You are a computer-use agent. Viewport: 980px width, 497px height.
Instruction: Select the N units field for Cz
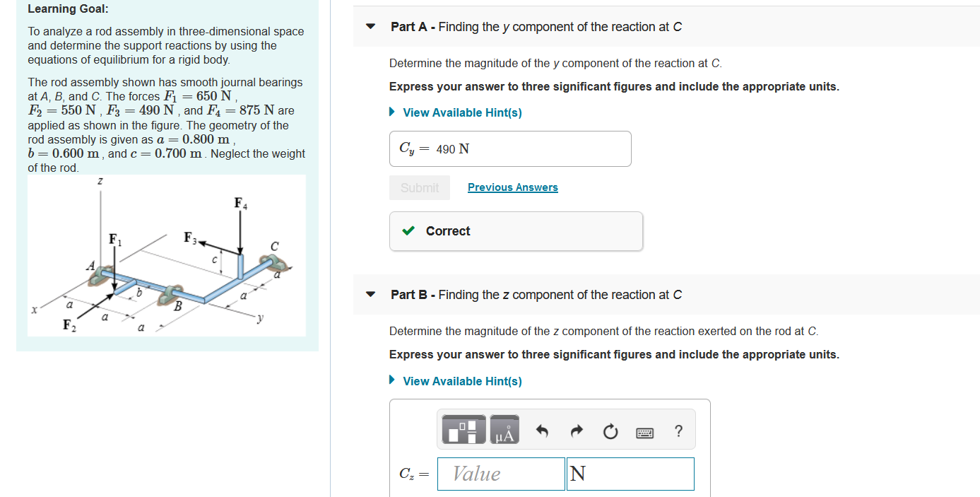(630, 474)
